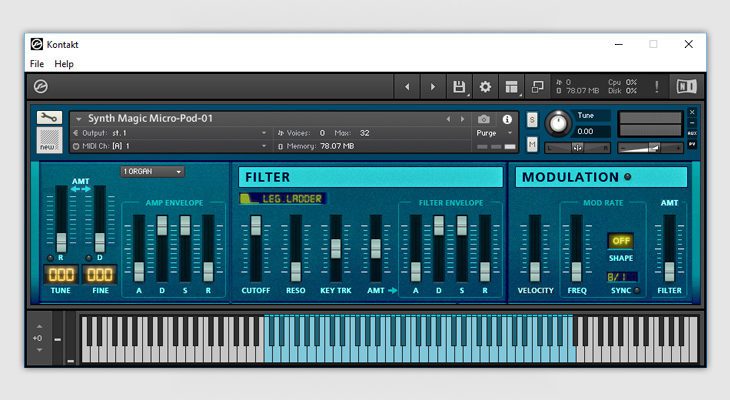Open the Help menu
This screenshot has height=400, width=730.
pyautogui.click(x=64, y=64)
